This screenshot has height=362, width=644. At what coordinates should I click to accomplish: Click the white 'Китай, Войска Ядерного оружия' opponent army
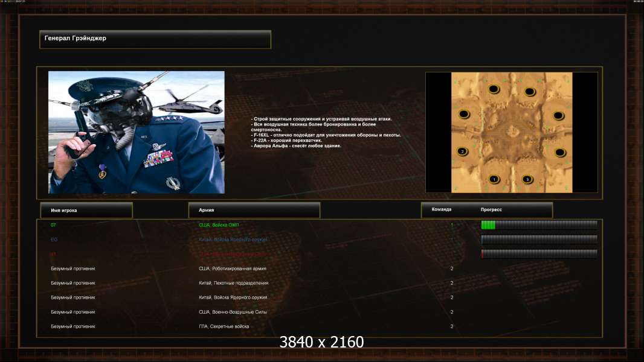[x=233, y=297]
